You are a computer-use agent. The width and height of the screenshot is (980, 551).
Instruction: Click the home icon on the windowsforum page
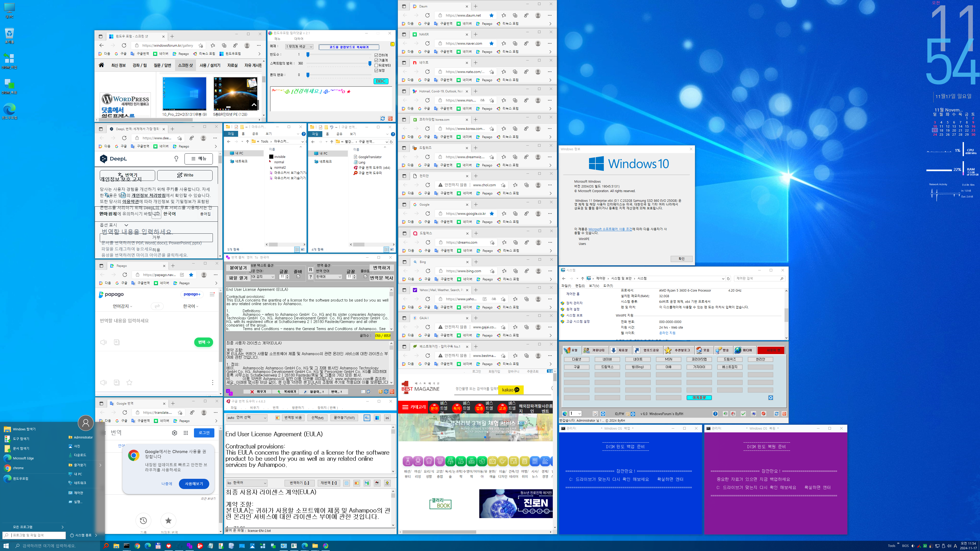(101, 65)
